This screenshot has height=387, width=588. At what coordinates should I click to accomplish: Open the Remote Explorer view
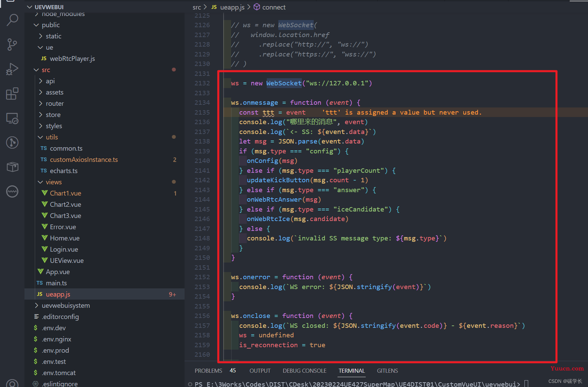(x=12, y=118)
